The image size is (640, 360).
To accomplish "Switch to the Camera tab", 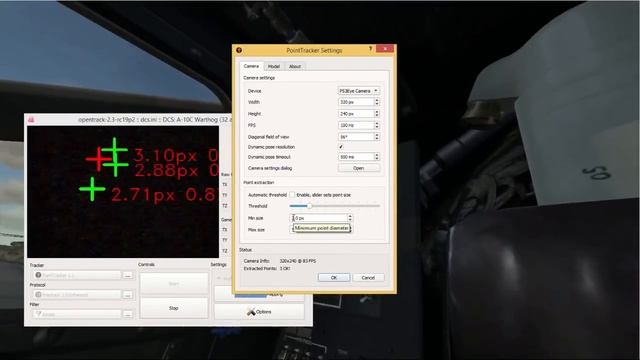I will (x=251, y=66).
